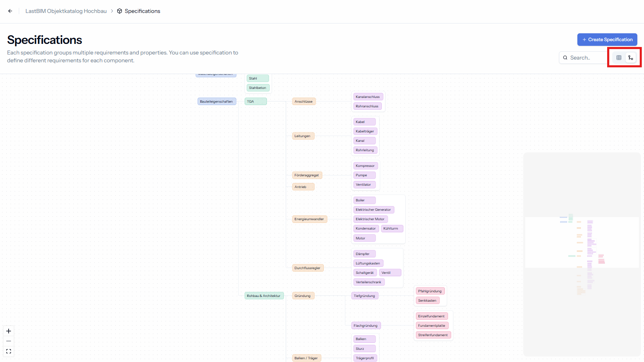Select the Pumpe node
644x362 pixels.
365,175
